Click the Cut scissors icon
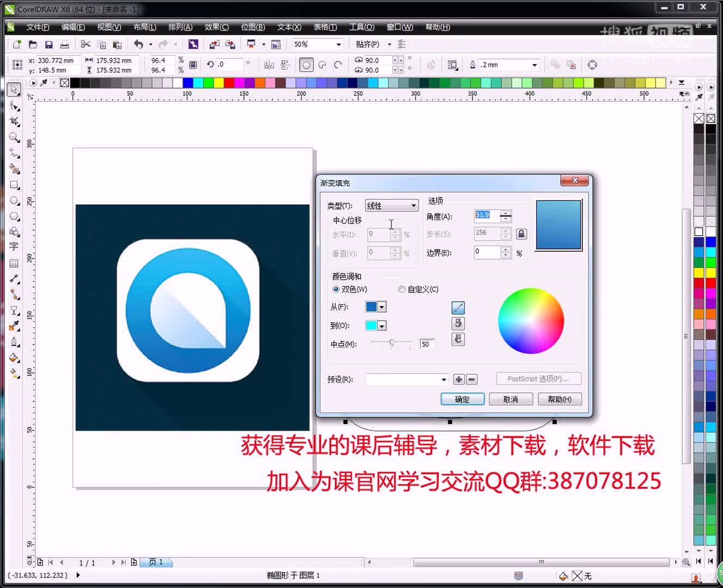The width and height of the screenshot is (723, 588). tap(85, 44)
